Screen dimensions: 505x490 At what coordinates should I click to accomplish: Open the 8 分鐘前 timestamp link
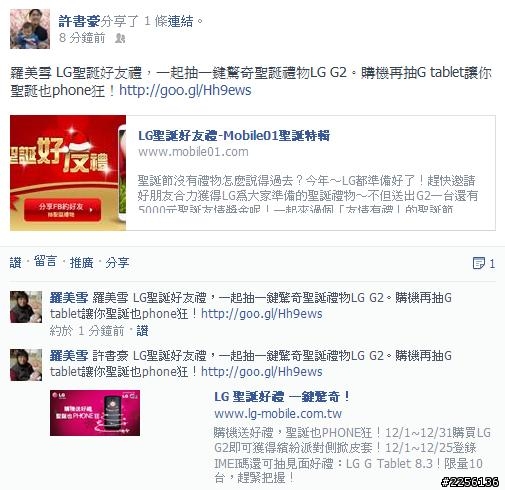82,38
